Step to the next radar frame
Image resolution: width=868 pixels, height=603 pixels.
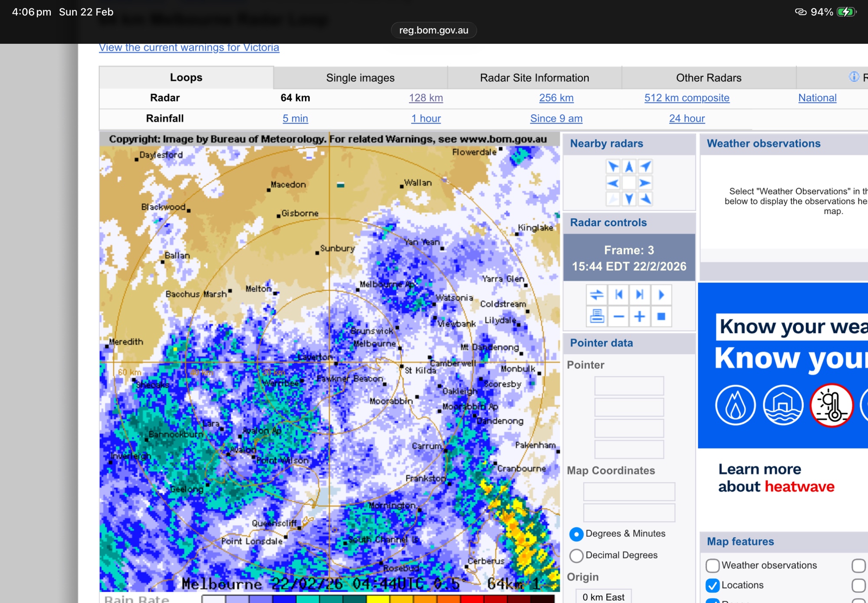pos(640,295)
